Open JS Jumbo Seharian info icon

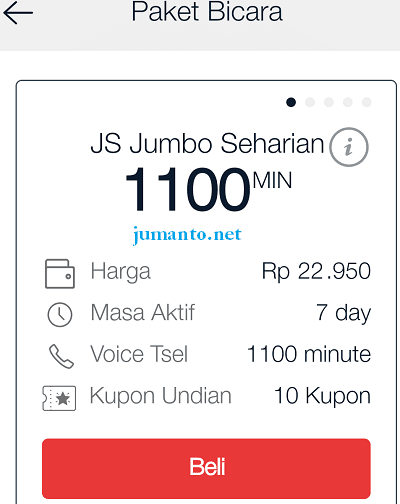pos(349,147)
